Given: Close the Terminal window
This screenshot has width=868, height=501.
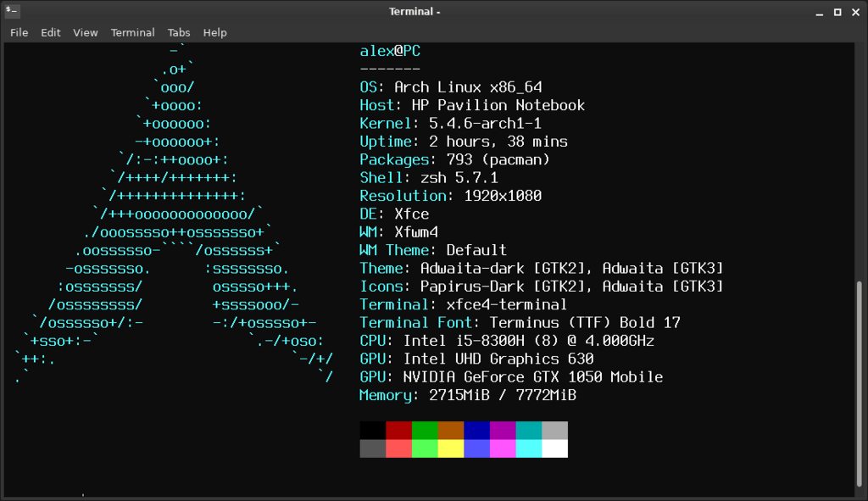Looking at the screenshot, I should click(855, 12).
